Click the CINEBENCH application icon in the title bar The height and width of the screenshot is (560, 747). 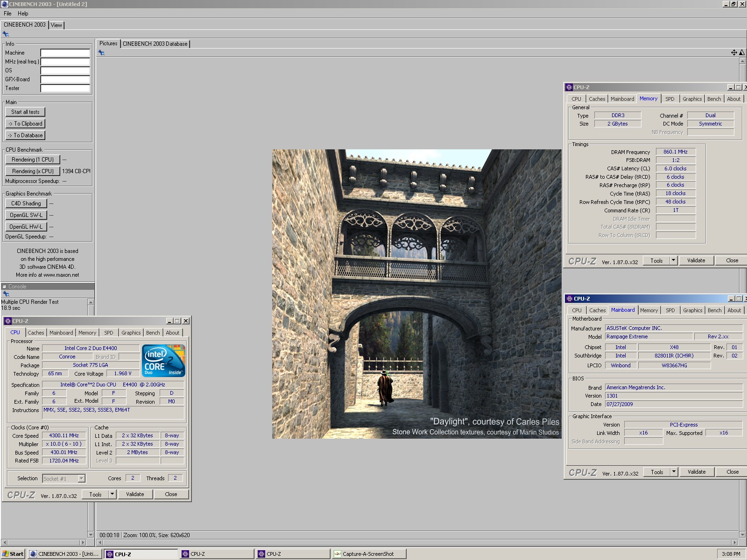pyautogui.click(x=5, y=4)
